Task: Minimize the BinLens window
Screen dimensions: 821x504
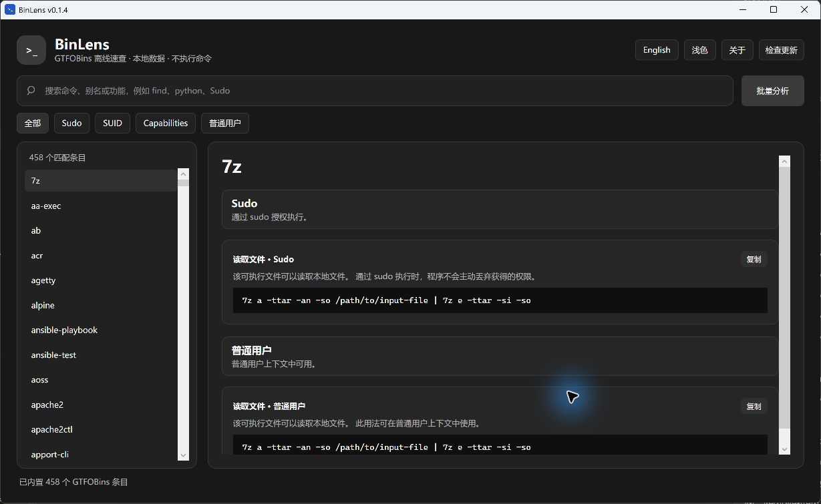Action: (x=743, y=9)
